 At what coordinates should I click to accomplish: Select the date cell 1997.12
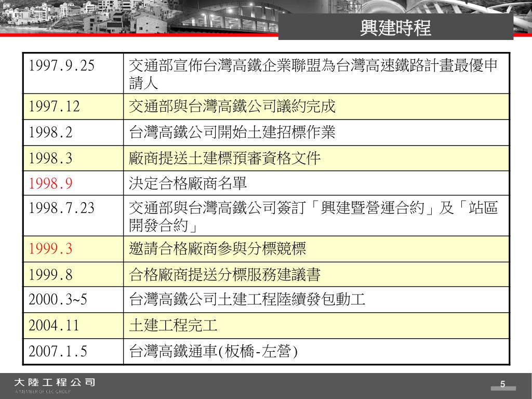(73, 107)
